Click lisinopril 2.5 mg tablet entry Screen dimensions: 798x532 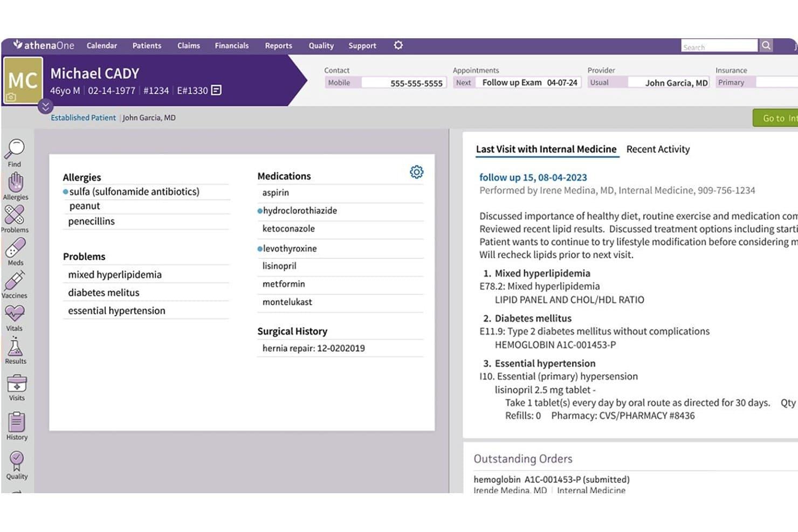(x=545, y=390)
